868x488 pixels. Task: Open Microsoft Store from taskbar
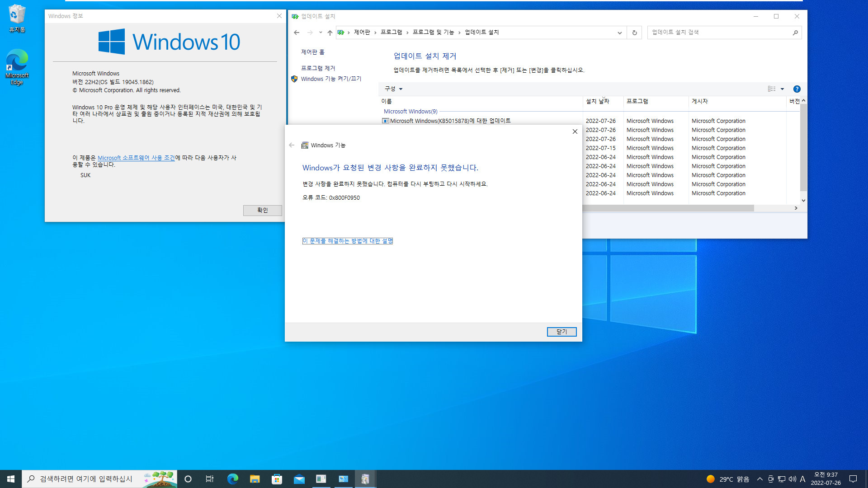point(277,479)
